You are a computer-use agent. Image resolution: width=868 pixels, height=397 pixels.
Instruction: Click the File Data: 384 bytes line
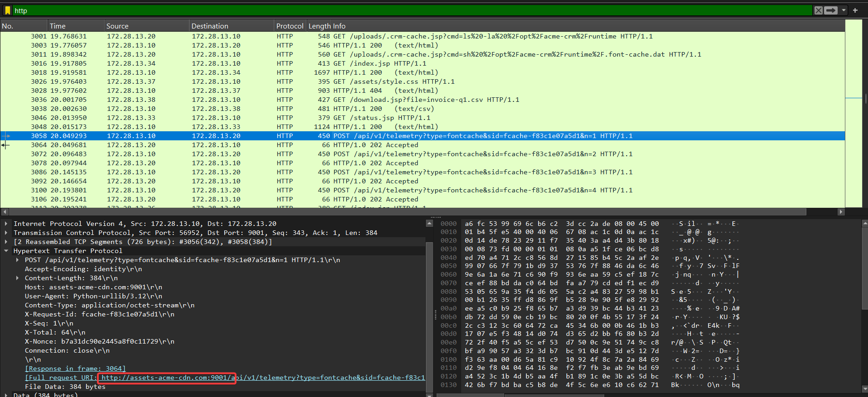pos(65,387)
